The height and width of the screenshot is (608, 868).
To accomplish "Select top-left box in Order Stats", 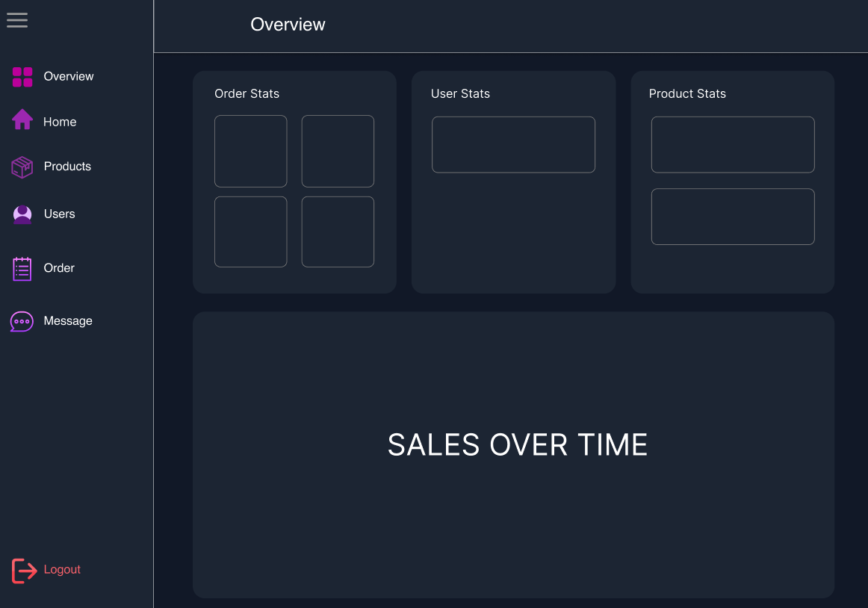I will coord(251,151).
